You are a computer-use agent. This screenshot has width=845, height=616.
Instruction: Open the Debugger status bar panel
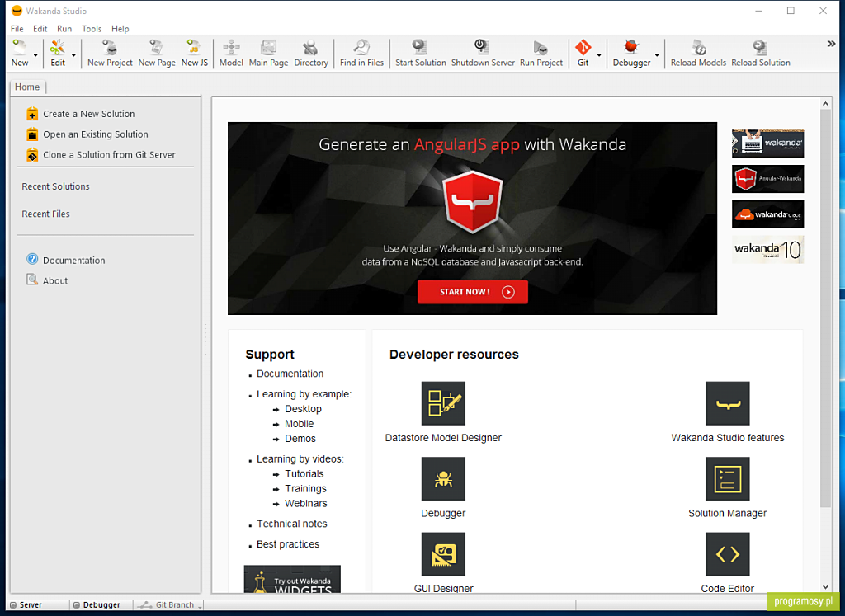point(97,604)
